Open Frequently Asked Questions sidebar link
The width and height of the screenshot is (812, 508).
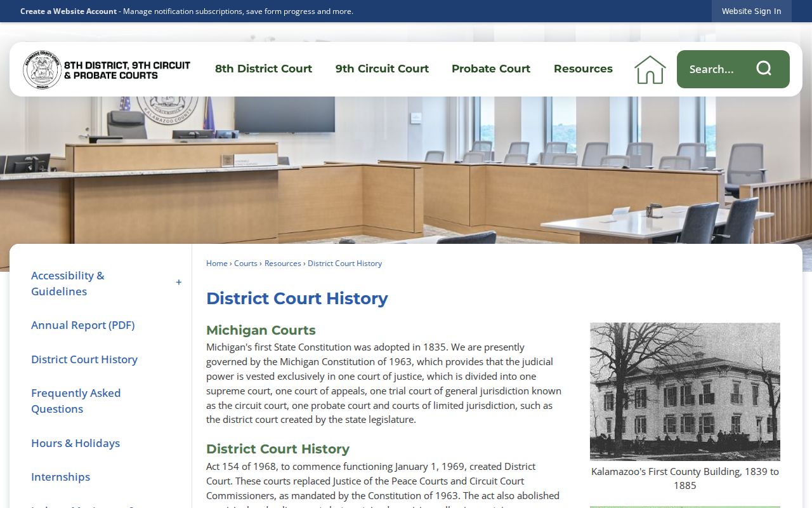[x=76, y=401]
